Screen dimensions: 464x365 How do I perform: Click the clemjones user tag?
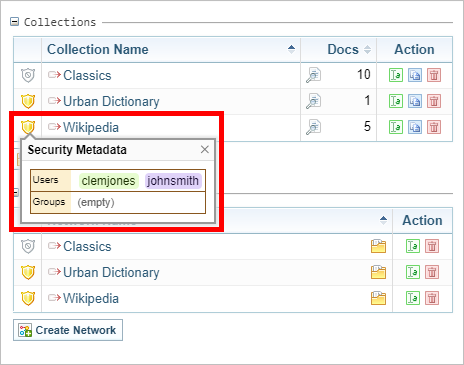pyautogui.click(x=109, y=181)
